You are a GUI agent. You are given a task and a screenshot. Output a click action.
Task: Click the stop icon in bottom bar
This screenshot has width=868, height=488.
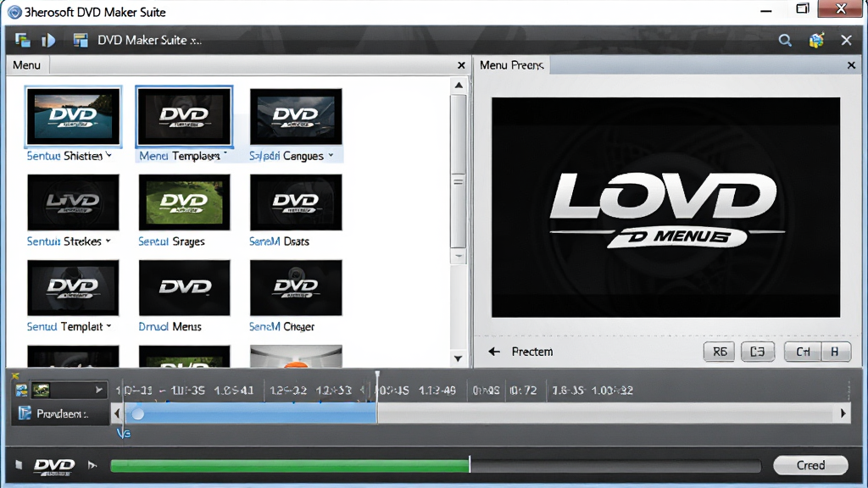(x=19, y=465)
